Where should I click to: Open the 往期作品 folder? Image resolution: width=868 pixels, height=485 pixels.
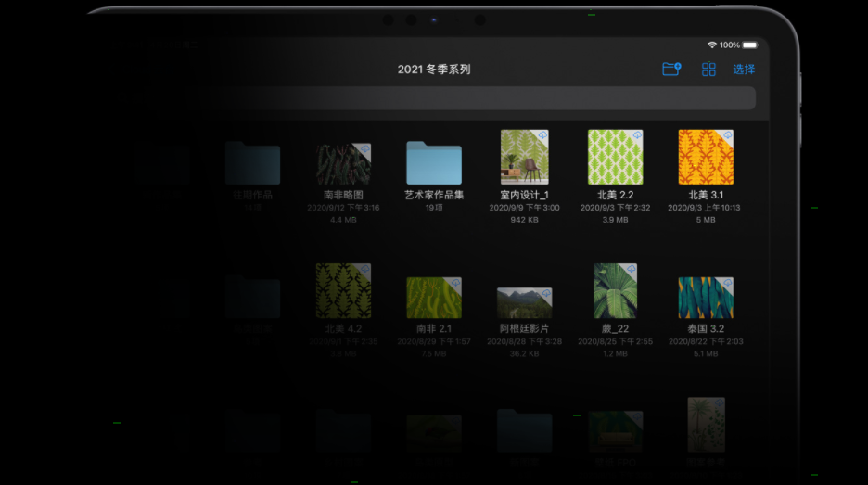pyautogui.click(x=252, y=163)
